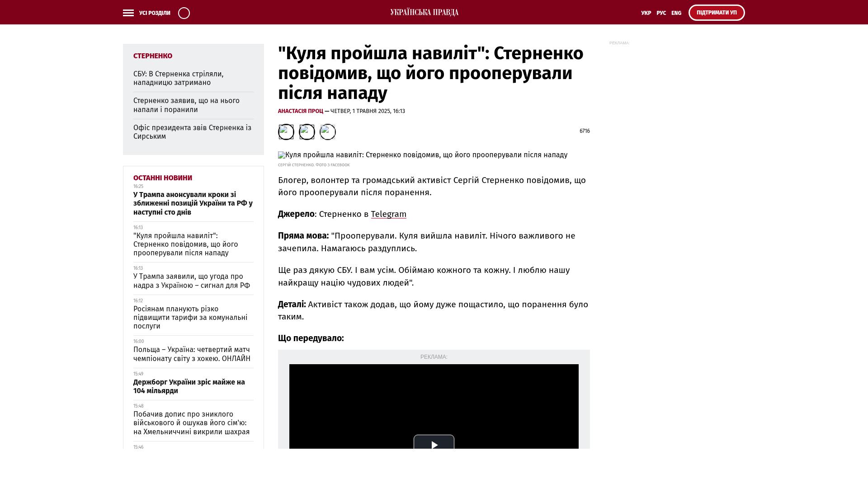
Task: Expand the Усі розділи sections menu
Action: [x=155, y=13]
